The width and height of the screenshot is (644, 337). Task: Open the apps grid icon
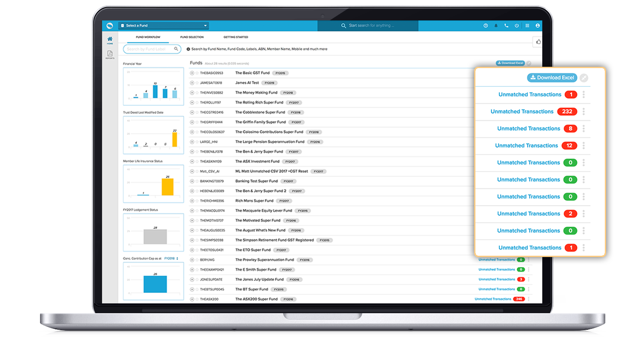[x=527, y=26]
